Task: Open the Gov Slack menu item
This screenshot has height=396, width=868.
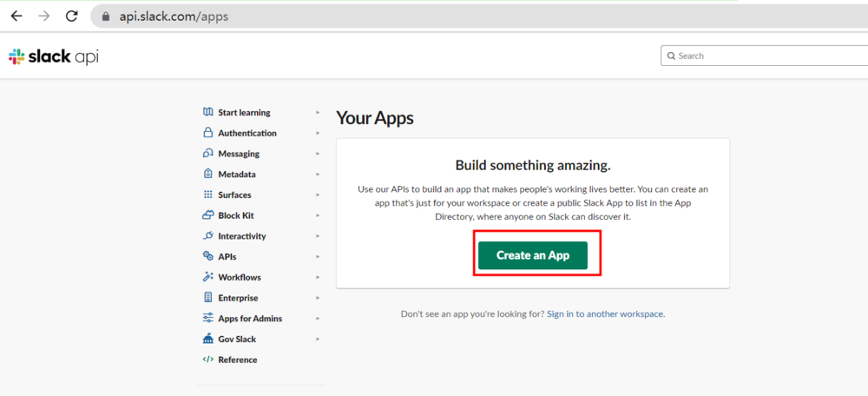Action: tap(237, 339)
